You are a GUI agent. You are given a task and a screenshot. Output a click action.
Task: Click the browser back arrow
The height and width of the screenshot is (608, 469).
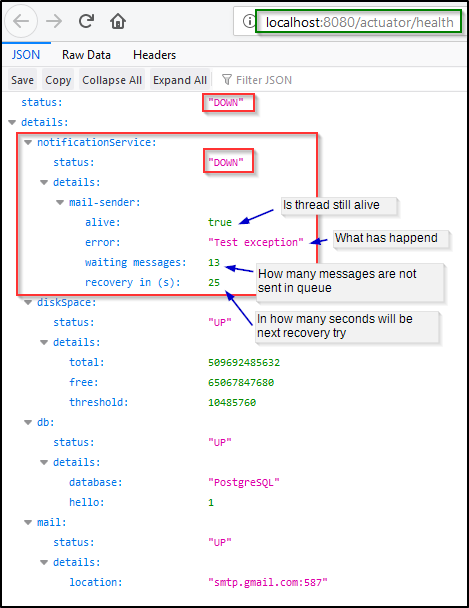tap(21, 21)
